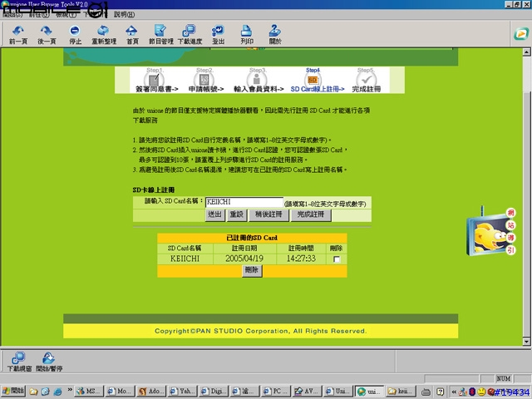Click the scrollbar down arrow
This screenshot has width=532, height=399.
tap(526, 342)
